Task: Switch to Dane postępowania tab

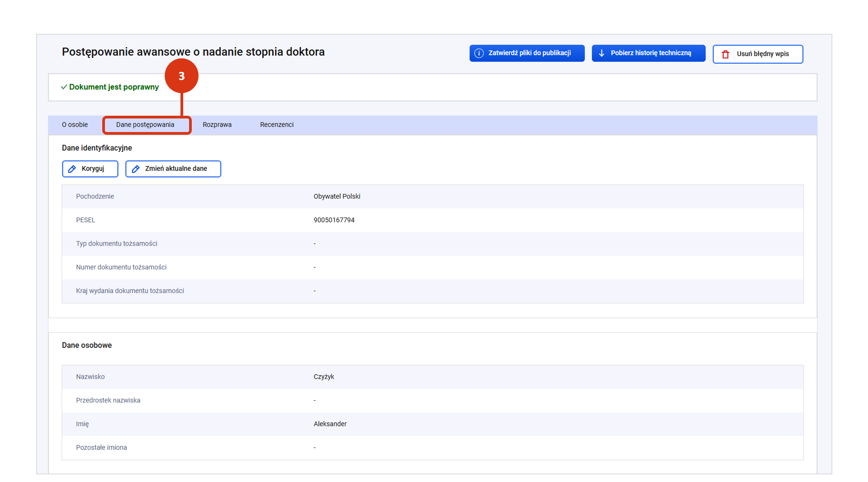Action: click(145, 125)
